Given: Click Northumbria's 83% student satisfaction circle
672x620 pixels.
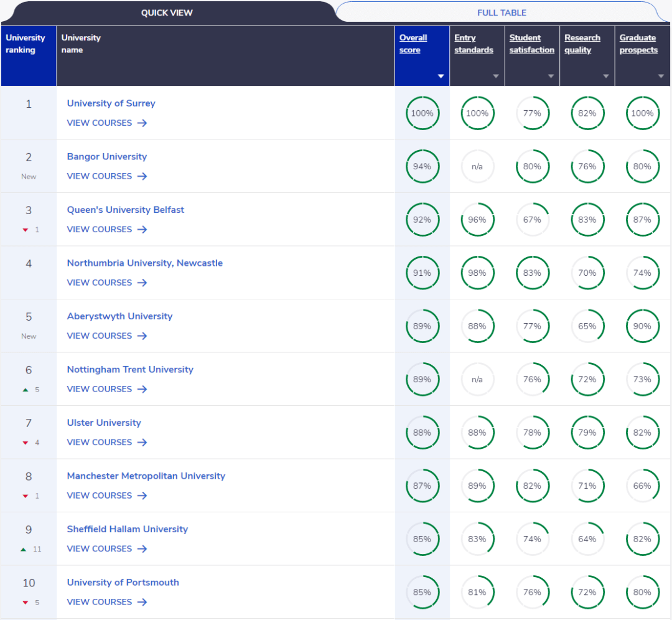Looking at the screenshot, I should 532,273.
